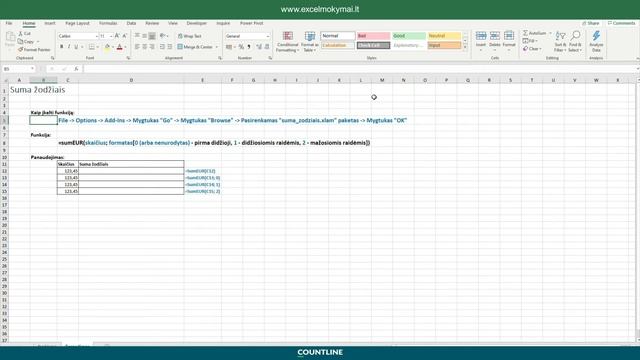Click inside the formula bar
The height and width of the screenshot is (360, 640).
359,69
